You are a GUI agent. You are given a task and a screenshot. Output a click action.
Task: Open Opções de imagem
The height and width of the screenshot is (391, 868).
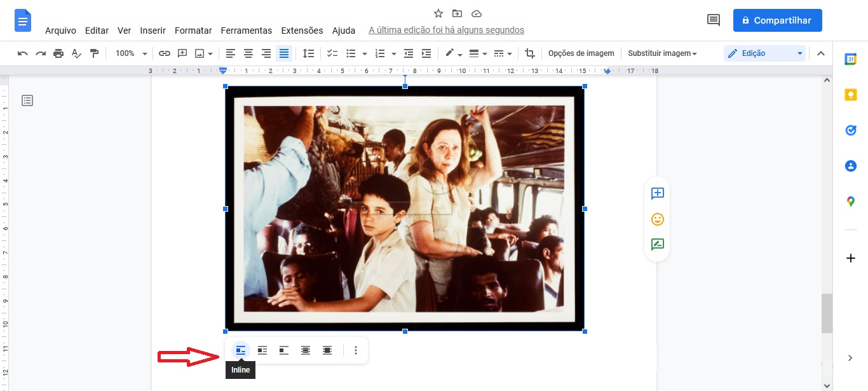(581, 53)
